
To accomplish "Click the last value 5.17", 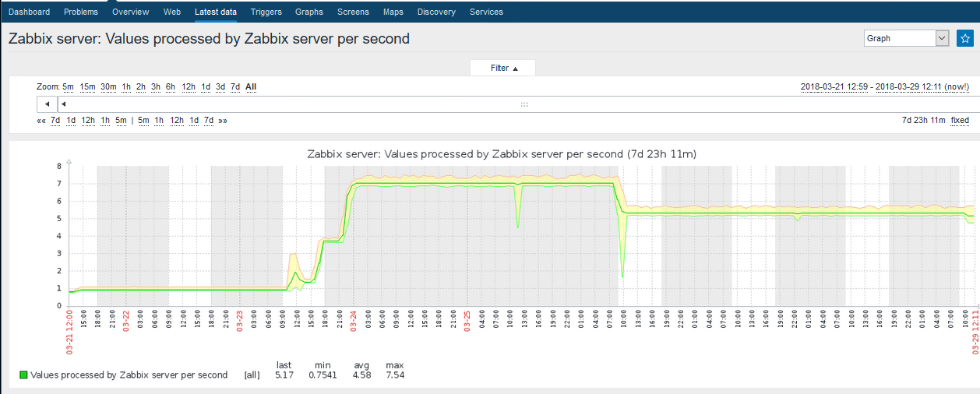I will [284, 375].
